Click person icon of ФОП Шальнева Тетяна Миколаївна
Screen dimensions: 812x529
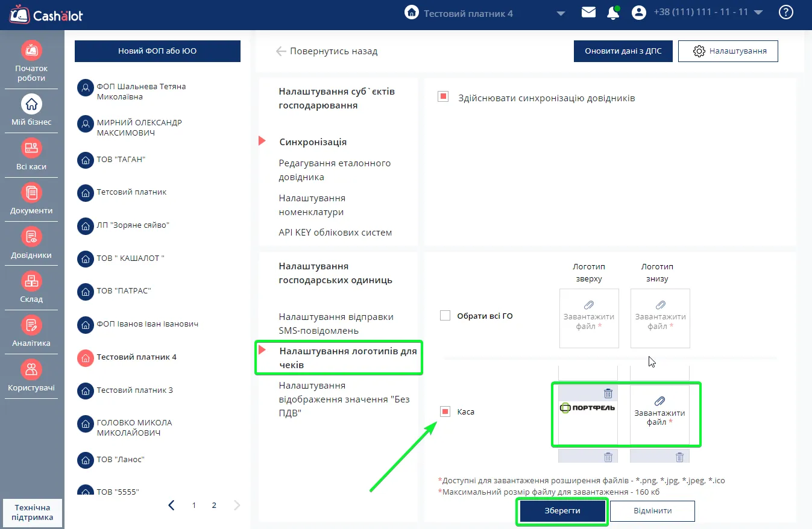pos(85,89)
